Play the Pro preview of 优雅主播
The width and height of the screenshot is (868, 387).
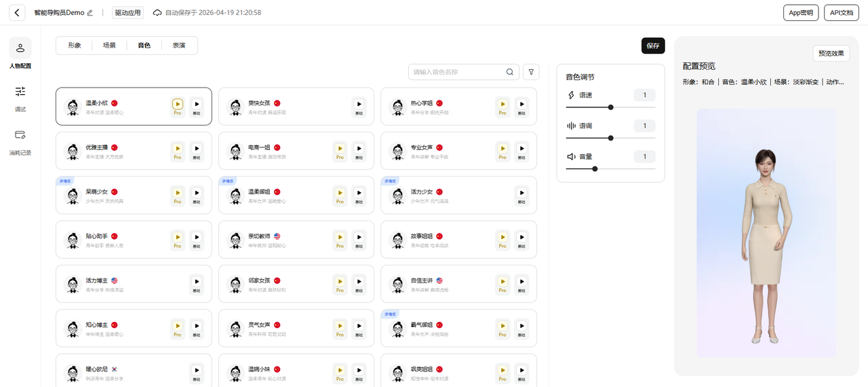coord(177,151)
